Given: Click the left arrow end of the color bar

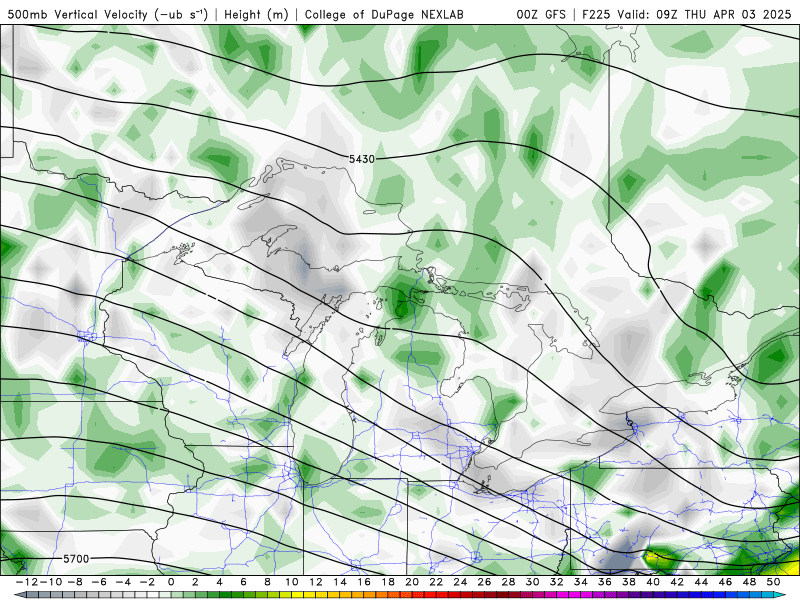Looking at the screenshot, I should tap(19, 595).
